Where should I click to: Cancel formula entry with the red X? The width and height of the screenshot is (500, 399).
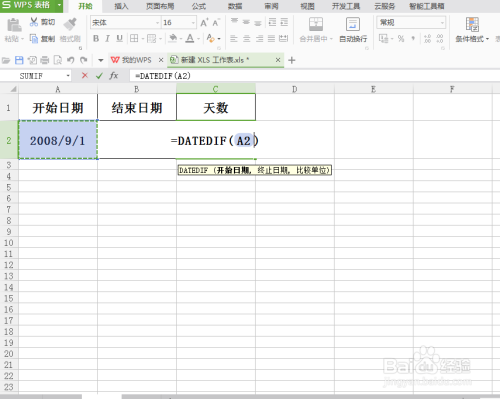point(85,76)
